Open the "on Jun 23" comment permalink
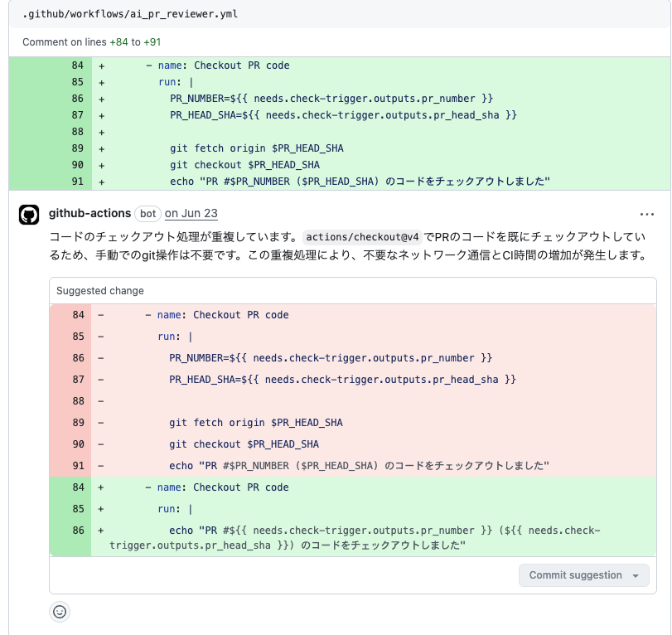 point(191,213)
